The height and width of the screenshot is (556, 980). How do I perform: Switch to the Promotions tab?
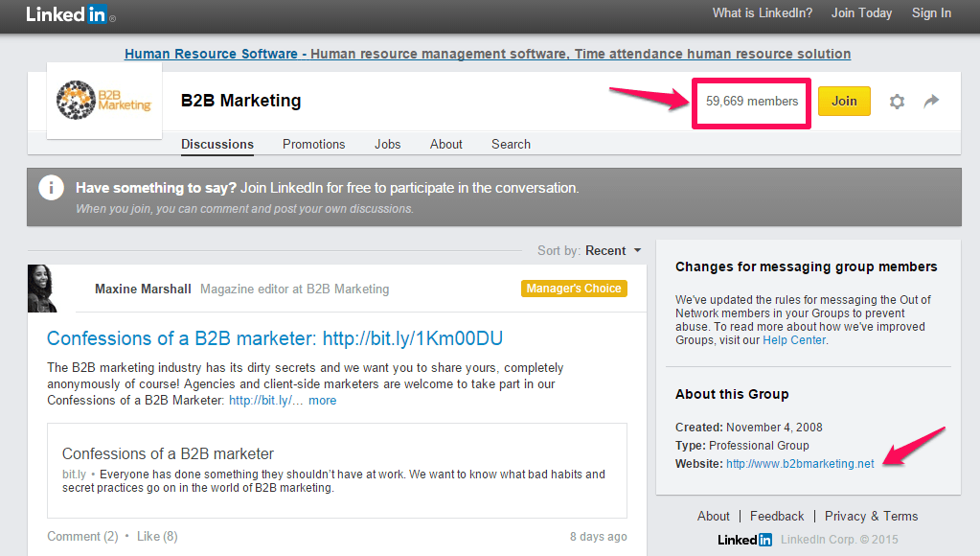pyautogui.click(x=314, y=145)
